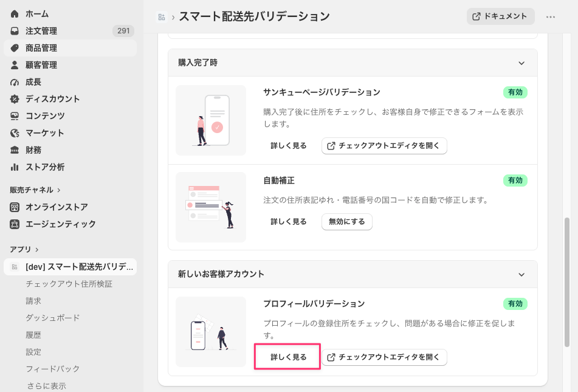
Task: Click the マーケット globe icon
Action: (x=15, y=133)
